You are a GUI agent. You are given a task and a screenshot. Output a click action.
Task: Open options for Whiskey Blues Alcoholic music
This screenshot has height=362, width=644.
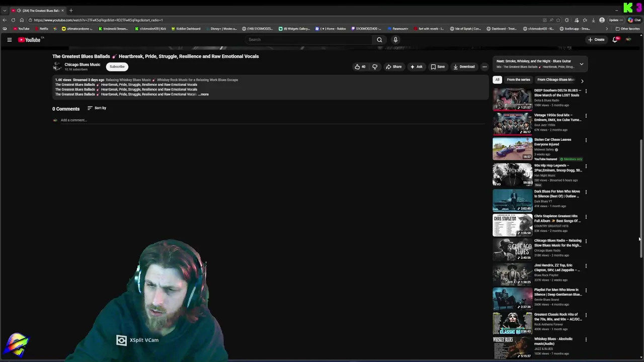click(586, 340)
